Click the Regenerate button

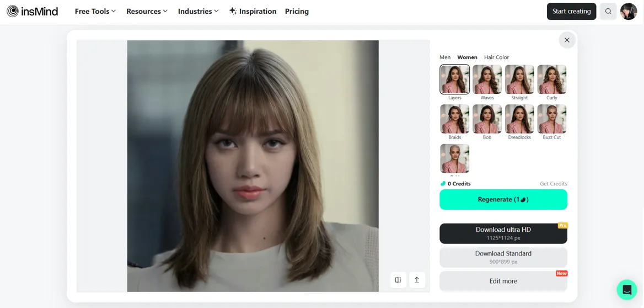pyautogui.click(x=503, y=199)
